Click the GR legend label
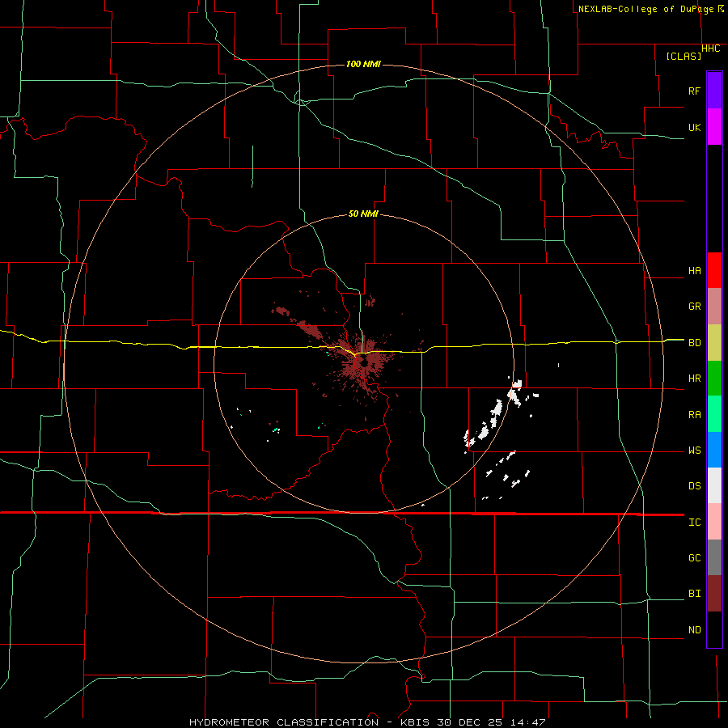This screenshot has width=728, height=728. [694, 307]
